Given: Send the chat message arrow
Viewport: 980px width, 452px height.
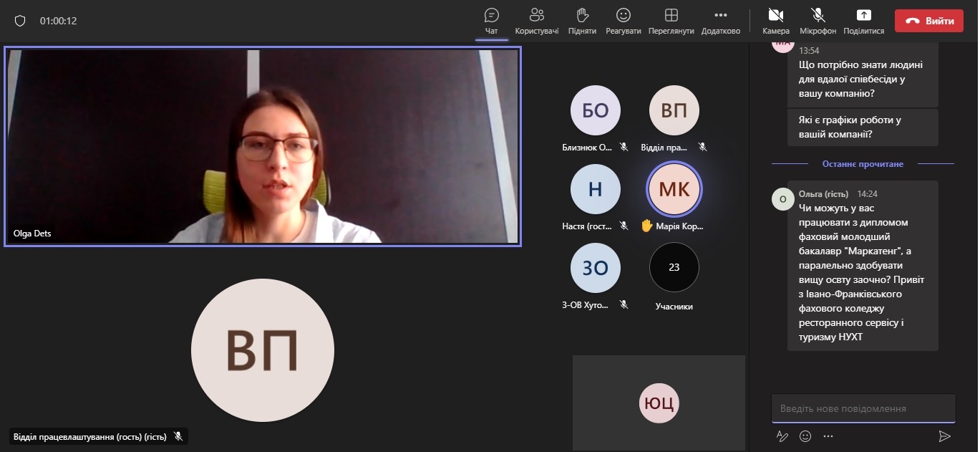Looking at the screenshot, I should tap(945, 436).
